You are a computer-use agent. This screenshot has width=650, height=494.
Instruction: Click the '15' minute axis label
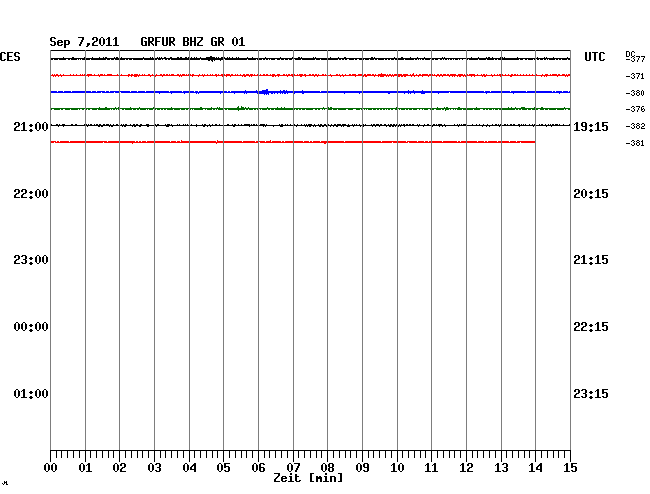570,468
